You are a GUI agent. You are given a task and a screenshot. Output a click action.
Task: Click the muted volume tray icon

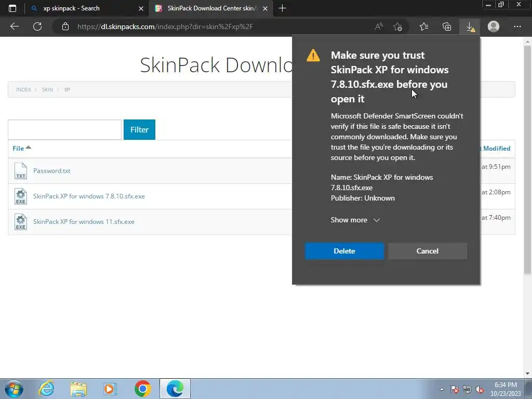coord(480,389)
